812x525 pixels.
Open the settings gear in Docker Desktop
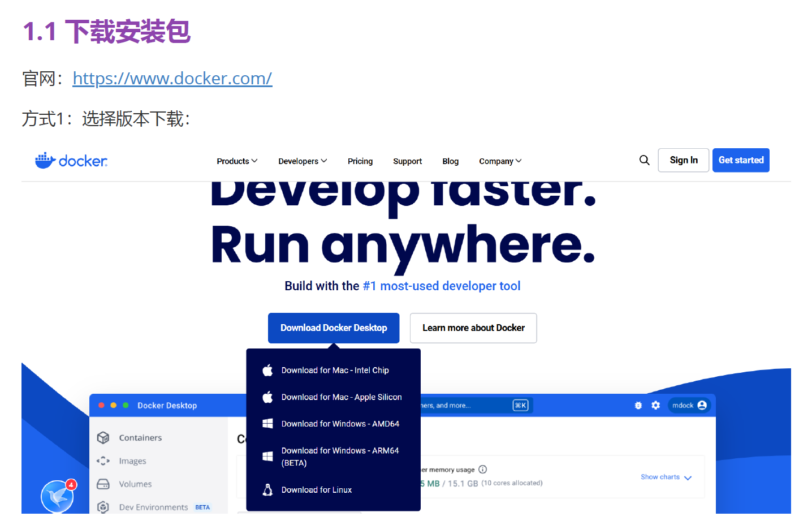tap(656, 405)
